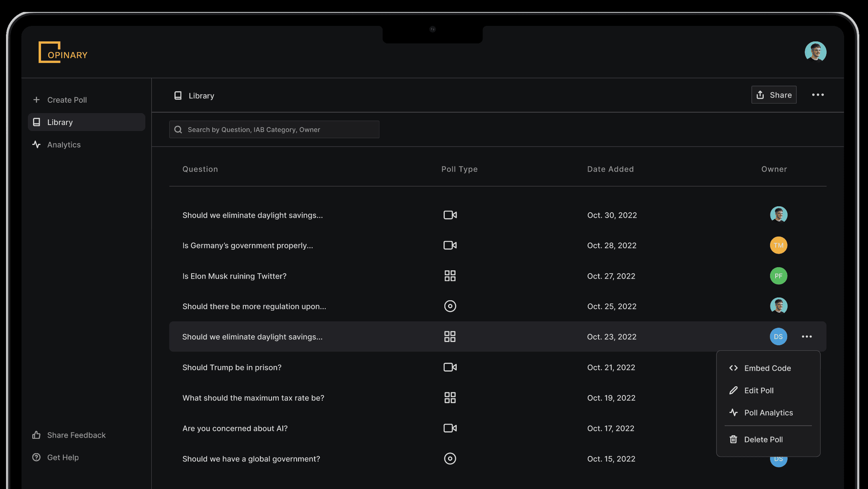Click the Share button
The image size is (868, 489).
(x=774, y=95)
